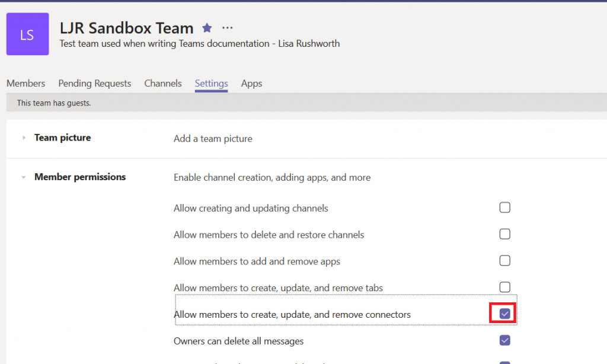Open the Apps tab

click(x=251, y=83)
